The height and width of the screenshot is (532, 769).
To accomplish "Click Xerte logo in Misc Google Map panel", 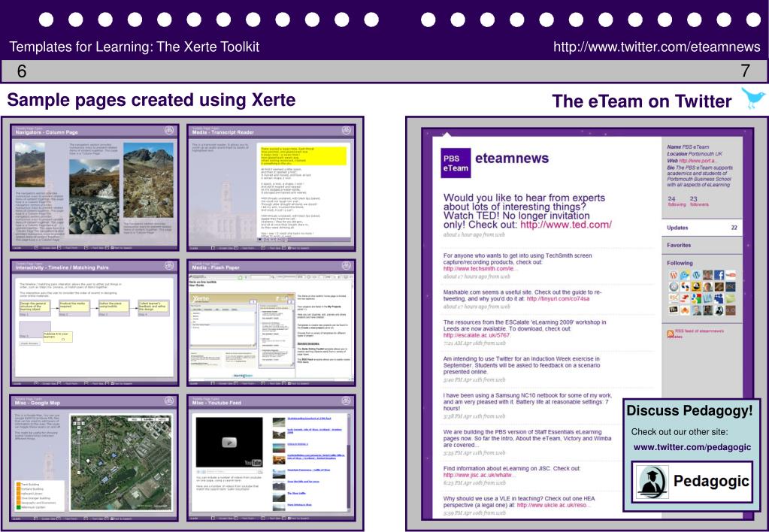I will tap(169, 401).
